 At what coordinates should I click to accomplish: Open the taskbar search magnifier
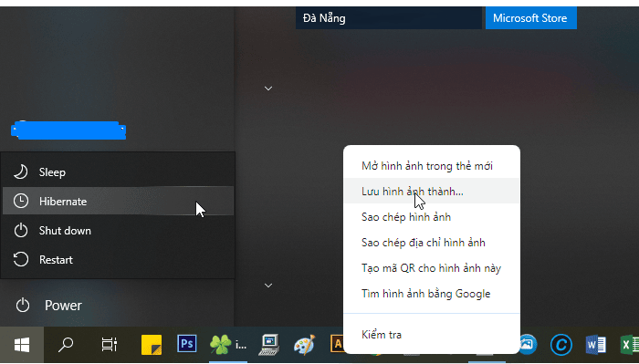(x=66, y=345)
